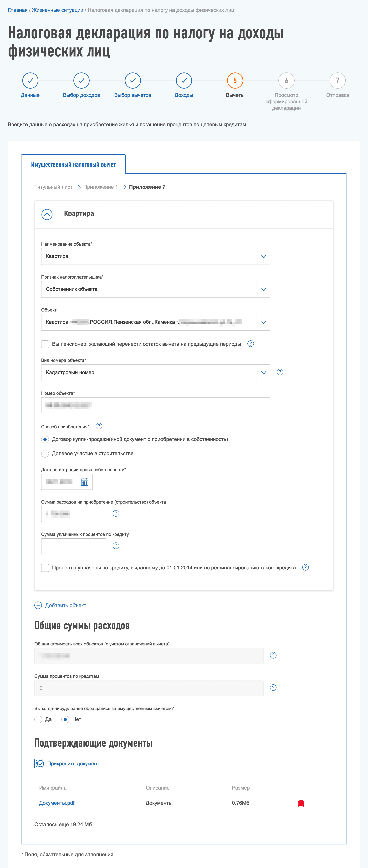Click the Прикрепить документ attachment icon

[x=39, y=764]
